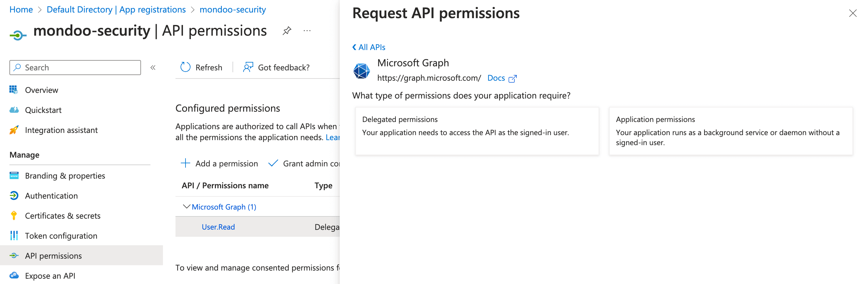Click the Got feedback speech bubble icon
This screenshot has height=284, width=868.
pyautogui.click(x=248, y=67)
